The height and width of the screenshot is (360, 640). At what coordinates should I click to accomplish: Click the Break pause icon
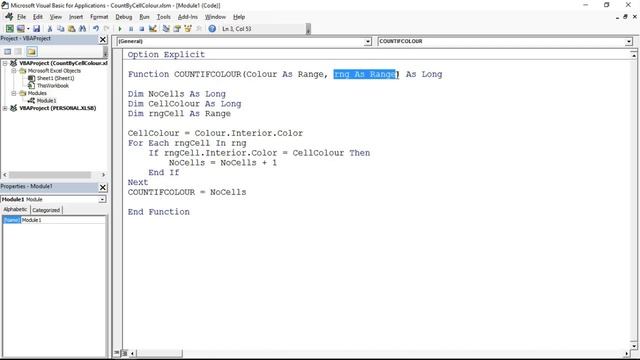click(131, 29)
